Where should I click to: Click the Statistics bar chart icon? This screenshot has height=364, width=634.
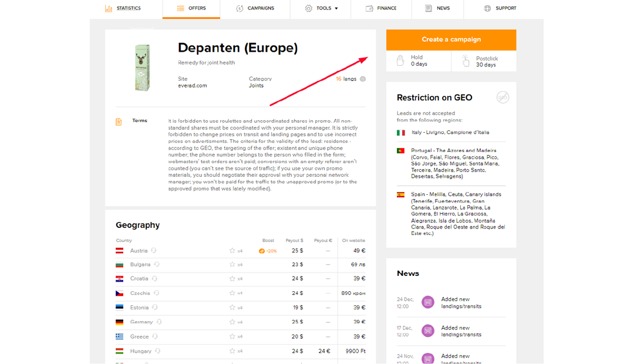[x=109, y=8]
